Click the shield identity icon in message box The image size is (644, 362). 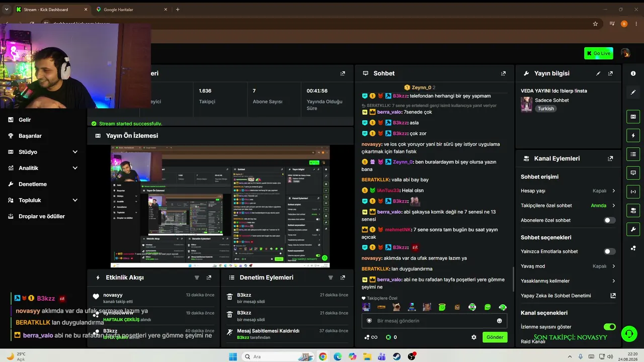point(369,321)
